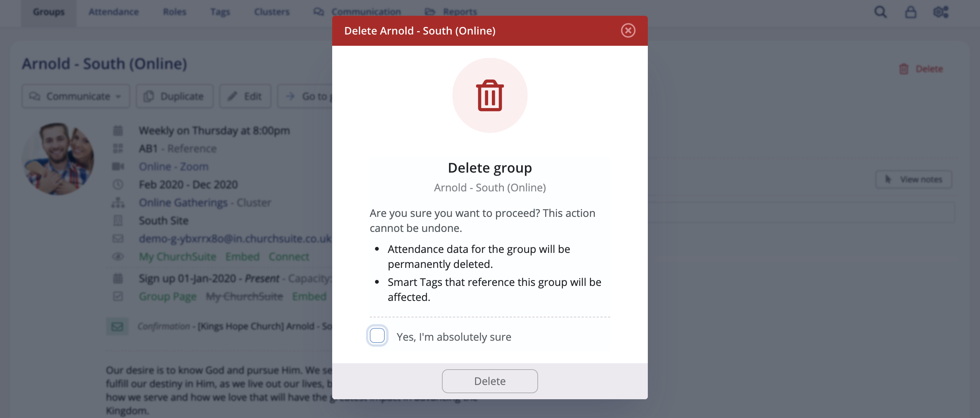Image resolution: width=980 pixels, height=418 pixels.
Task: Click the Reports folder icon
Action: tap(430, 12)
